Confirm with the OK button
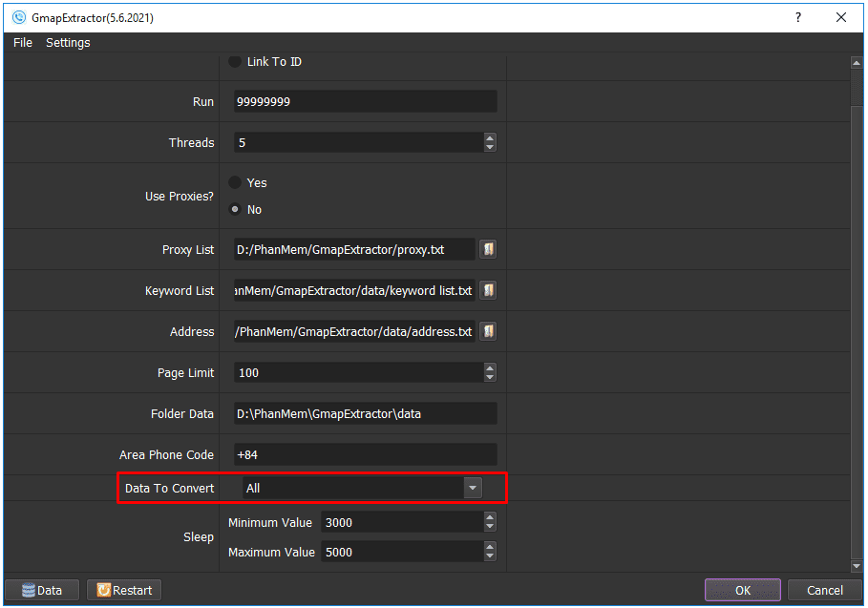This screenshot has width=868, height=608. pyautogui.click(x=742, y=590)
